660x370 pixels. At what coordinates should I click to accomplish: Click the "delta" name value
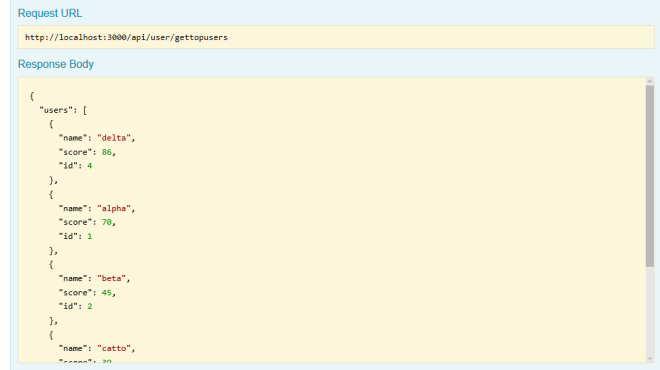(x=114, y=138)
